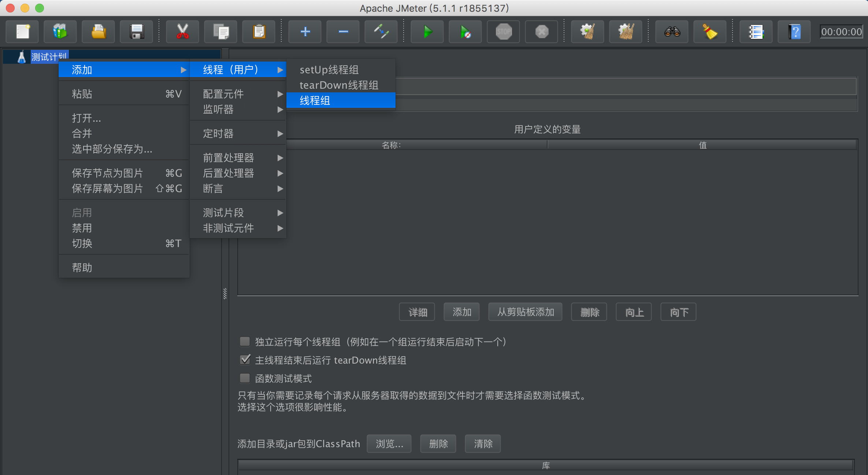The width and height of the screenshot is (868, 475).
Task: Open the Function Helper list icon
Action: click(756, 32)
